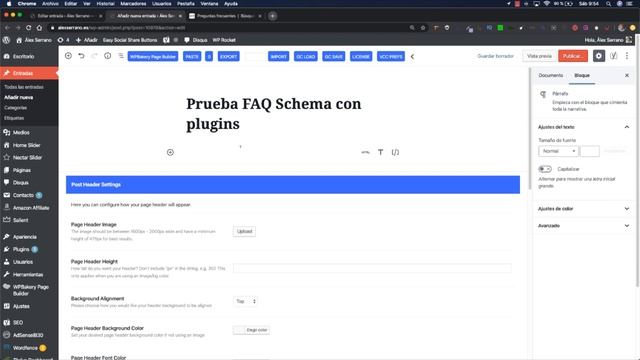The image size is (640, 360).
Task: Switch to the Bloque tab
Action: tap(582, 76)
